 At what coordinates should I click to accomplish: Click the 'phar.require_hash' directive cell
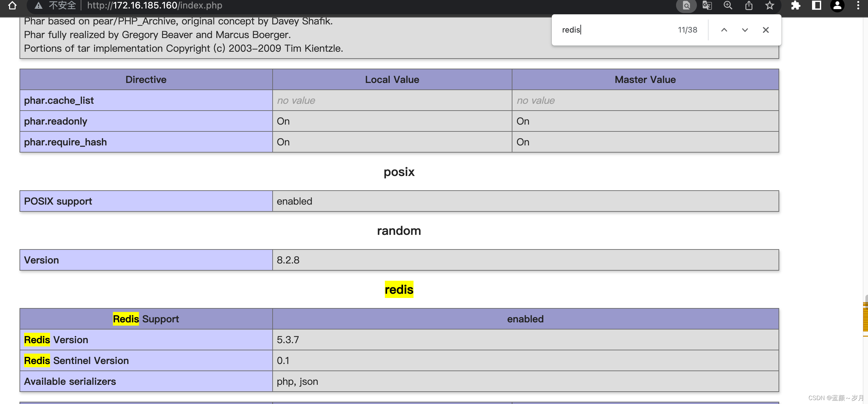(146, 142)
